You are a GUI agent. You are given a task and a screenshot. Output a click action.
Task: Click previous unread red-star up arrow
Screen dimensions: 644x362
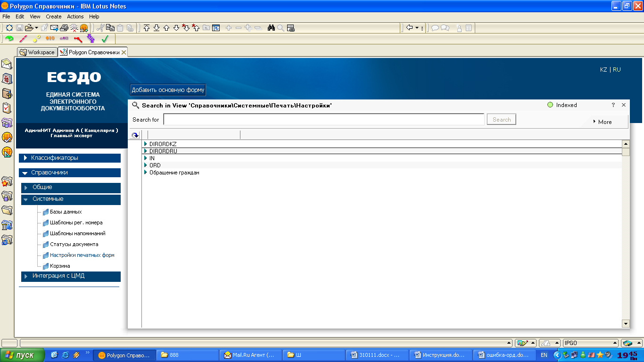[x=196, y=28]
